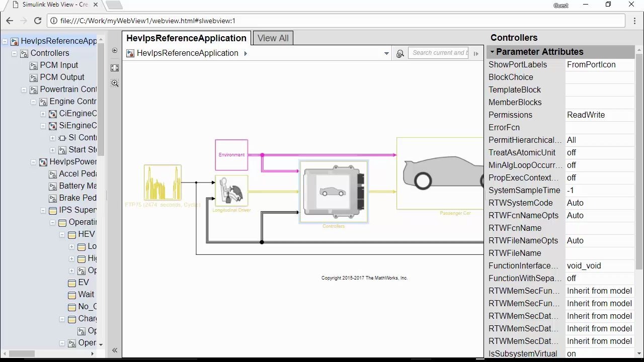Close the Simulink Web View browser tab
Viewport: 644px width, 362px height.
click(96, 5)
